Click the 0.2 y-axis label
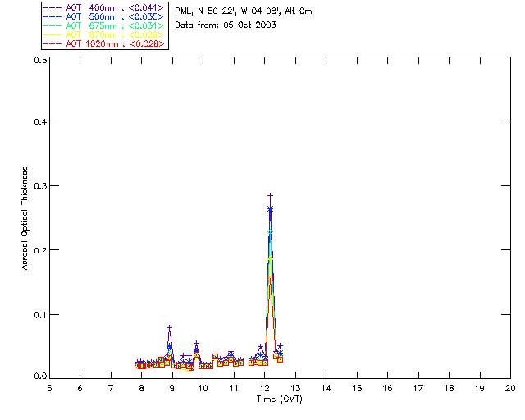 click(40, 250)
